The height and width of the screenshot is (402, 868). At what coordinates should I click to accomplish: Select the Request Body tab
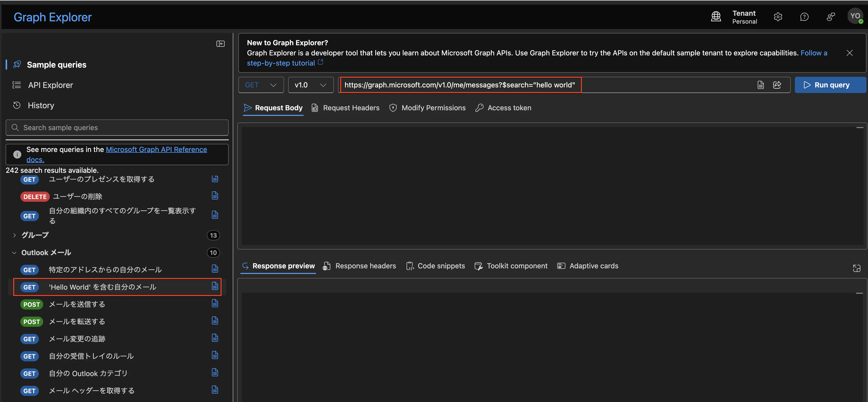click(x=273, y=108)
